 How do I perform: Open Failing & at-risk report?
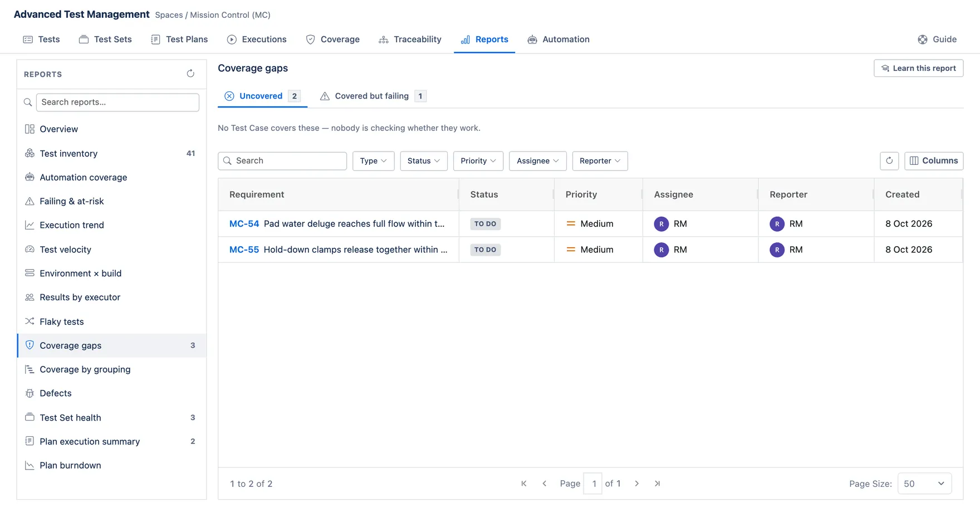(111, 201)
